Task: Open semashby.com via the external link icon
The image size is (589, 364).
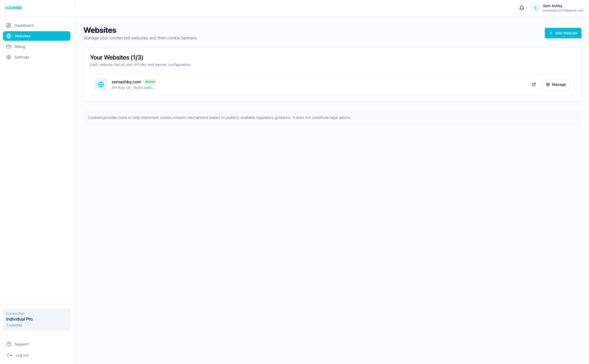Action: pyautogui.click(x=534, y=84)
